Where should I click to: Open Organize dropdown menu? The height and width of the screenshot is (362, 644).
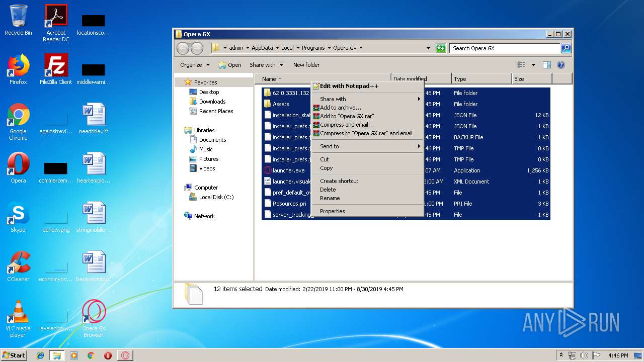(x=195, y=65)
